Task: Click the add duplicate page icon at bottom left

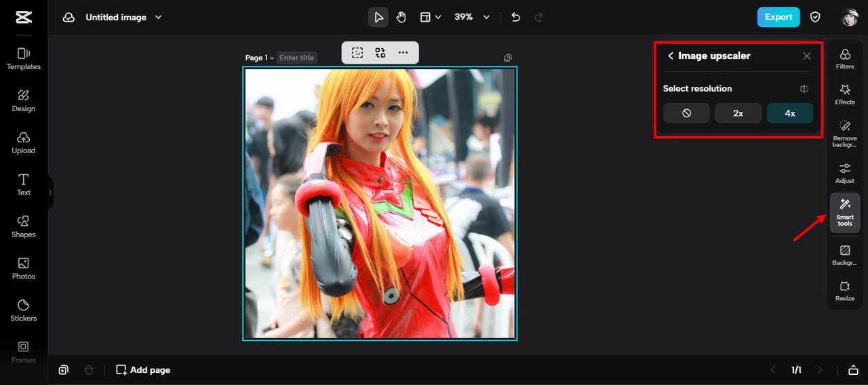Action: coord(63,370)
